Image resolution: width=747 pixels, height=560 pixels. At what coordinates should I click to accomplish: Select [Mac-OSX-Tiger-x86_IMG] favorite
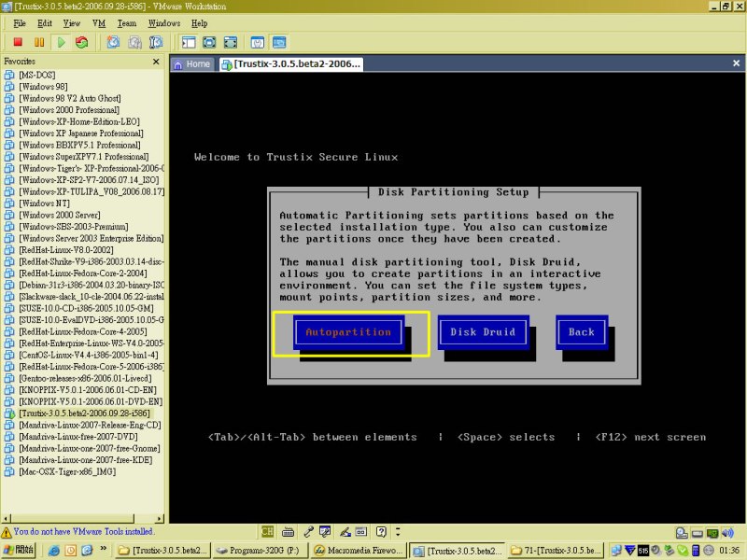click(x=67, y=472)
